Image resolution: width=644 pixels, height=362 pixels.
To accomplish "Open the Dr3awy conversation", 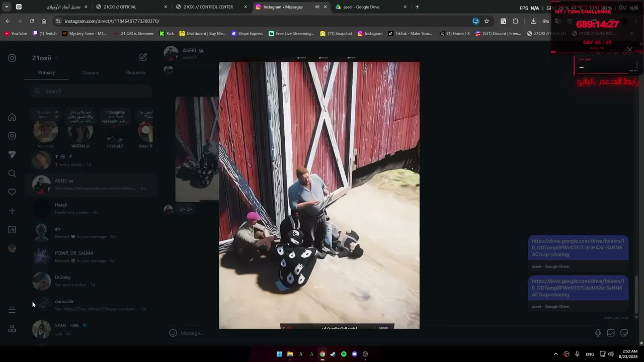I will tap(91, 281).
